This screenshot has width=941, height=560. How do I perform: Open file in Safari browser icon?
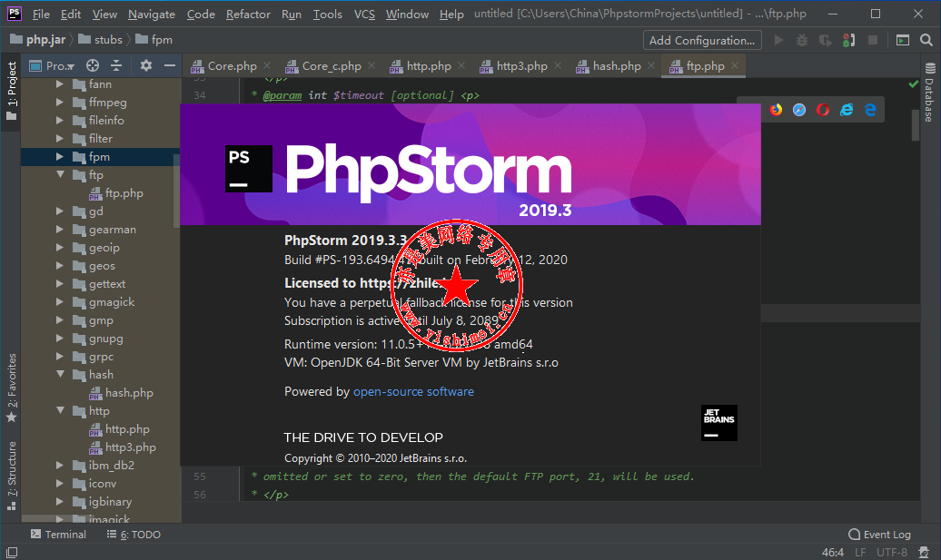point(799,110)
